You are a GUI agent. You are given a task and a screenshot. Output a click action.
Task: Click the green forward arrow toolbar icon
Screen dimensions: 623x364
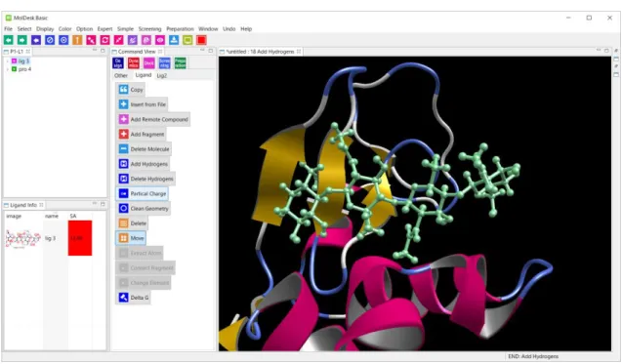[22, 40]
